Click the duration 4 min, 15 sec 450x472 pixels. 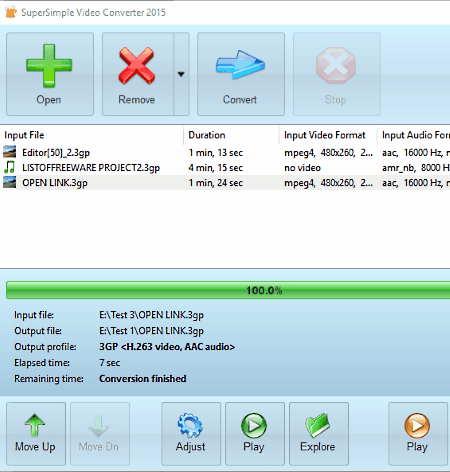[216, 168]
